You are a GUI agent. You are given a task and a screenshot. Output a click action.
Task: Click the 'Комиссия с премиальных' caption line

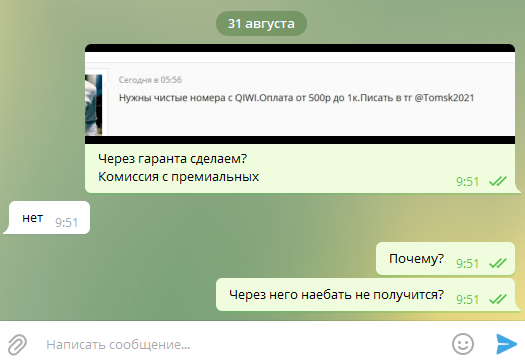point(178,176)
